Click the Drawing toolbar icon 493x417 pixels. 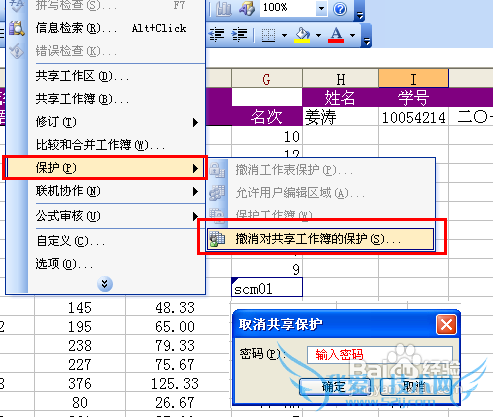click(247, 8)
